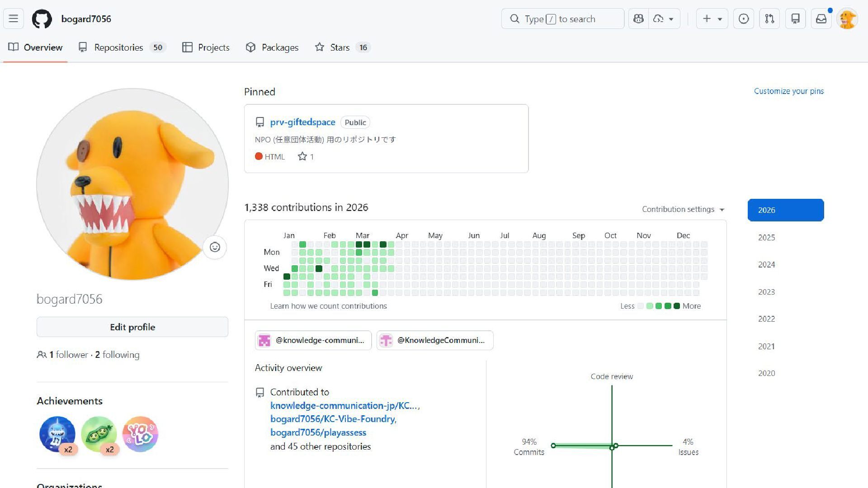Expand the Contribution settings dropdown
Image resolution: width=868 pixels, height=488 pixels.
coord(683,209)
